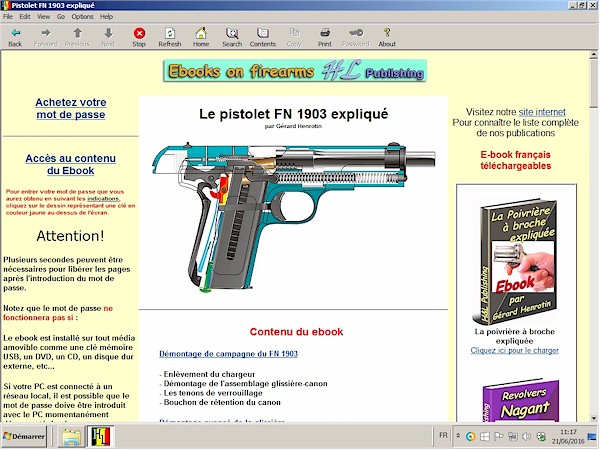
Task: Click the 'indications' link in red text
Action: click(x=103, y=199)
